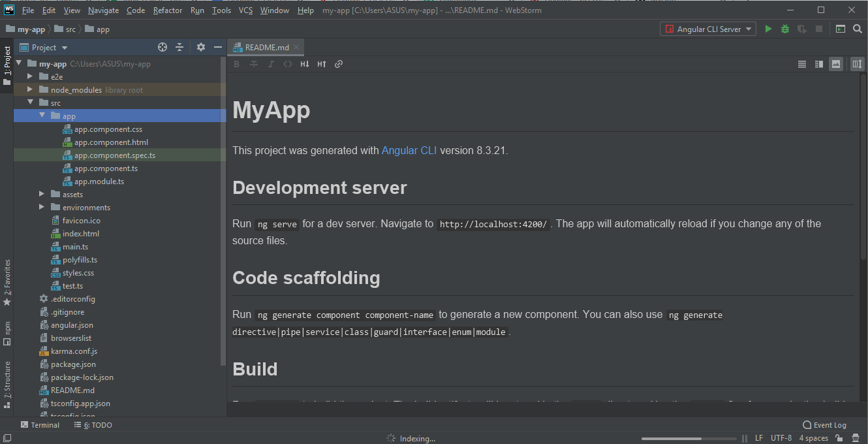Open the Terminal tool window

40,425
